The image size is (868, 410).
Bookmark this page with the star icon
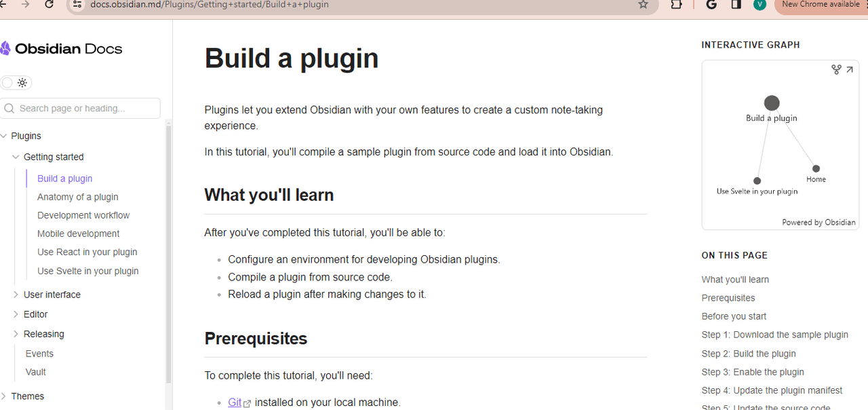pos(643,4)
